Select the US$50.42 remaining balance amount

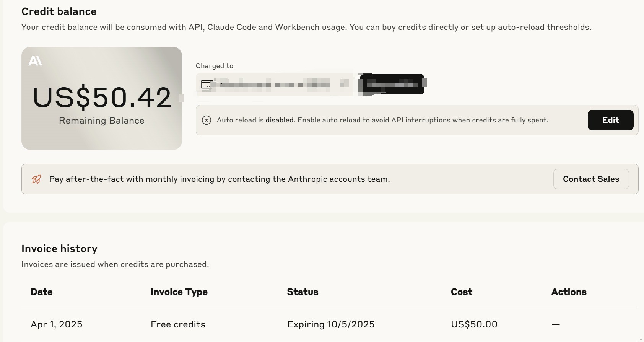102,98
